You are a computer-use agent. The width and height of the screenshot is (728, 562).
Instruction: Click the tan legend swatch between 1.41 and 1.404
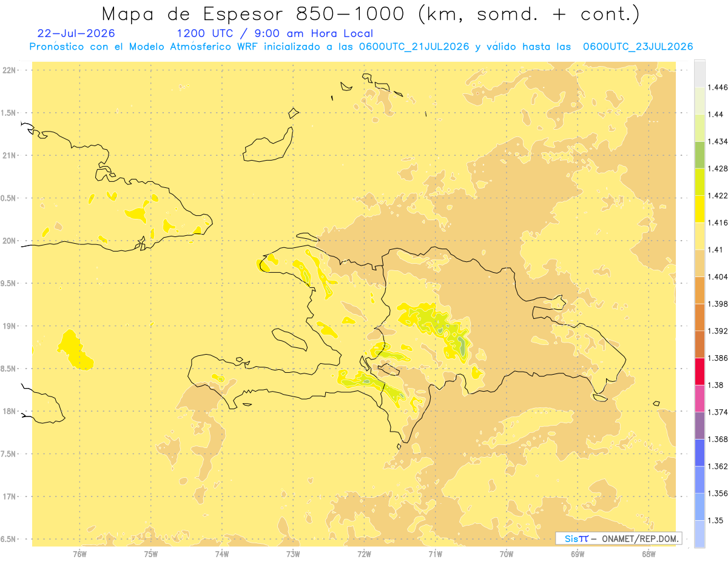click(699, 263)
